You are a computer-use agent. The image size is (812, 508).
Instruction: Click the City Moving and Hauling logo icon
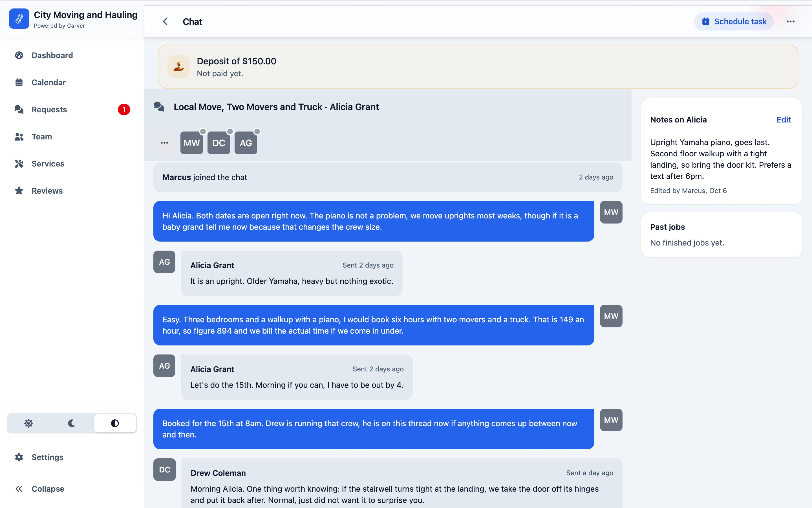(19, 19)
